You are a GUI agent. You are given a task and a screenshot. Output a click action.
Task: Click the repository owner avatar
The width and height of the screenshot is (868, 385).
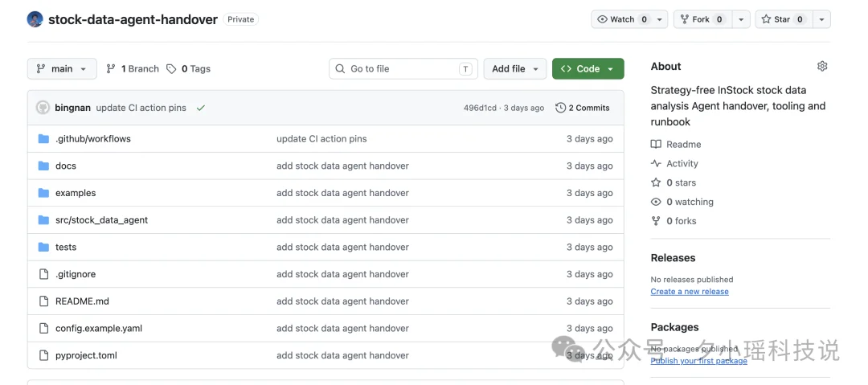click(35, 19)
